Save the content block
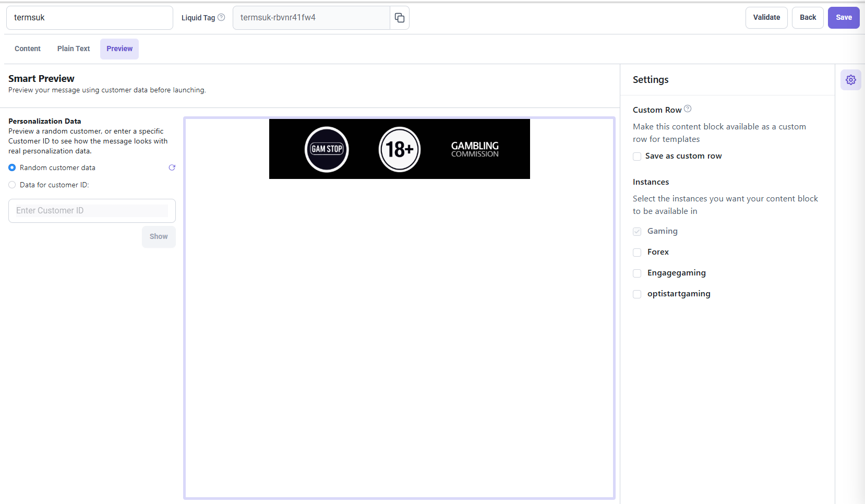 pos(844,18)
